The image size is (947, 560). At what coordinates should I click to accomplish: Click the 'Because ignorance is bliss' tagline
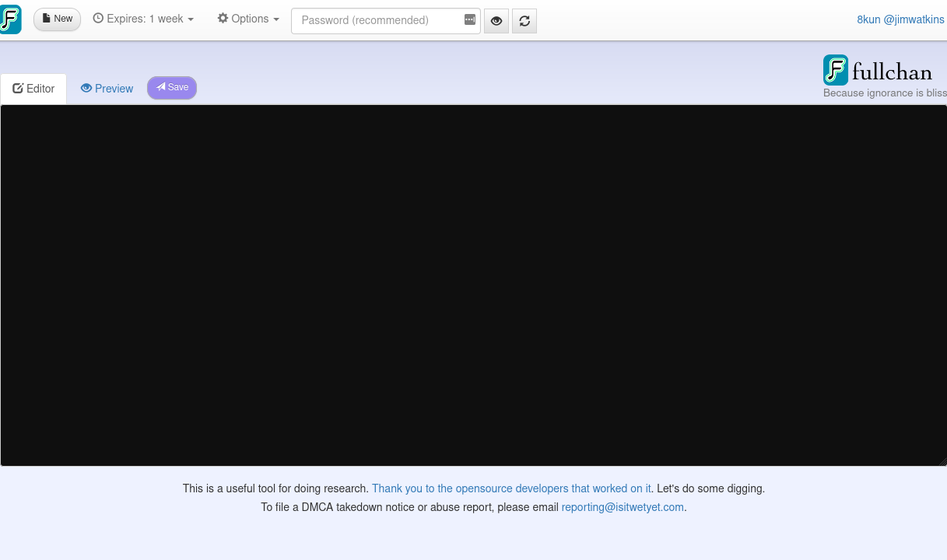(885, 93)
